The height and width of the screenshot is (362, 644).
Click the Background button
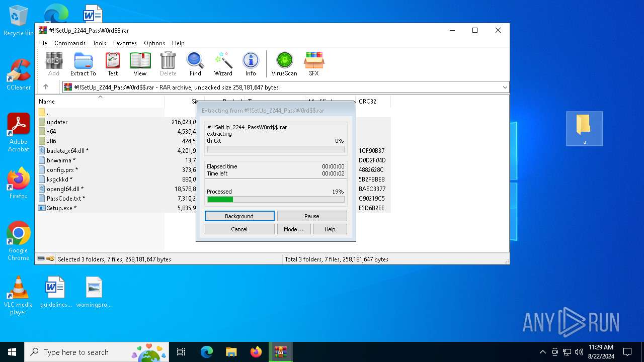coord(239,216)
